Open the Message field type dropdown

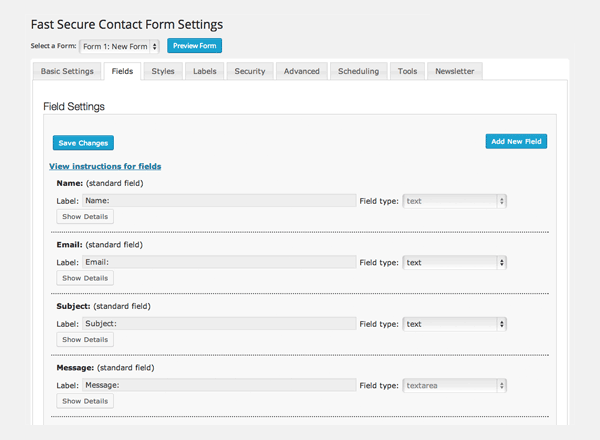pyautogui.click(x=455, y=385)
